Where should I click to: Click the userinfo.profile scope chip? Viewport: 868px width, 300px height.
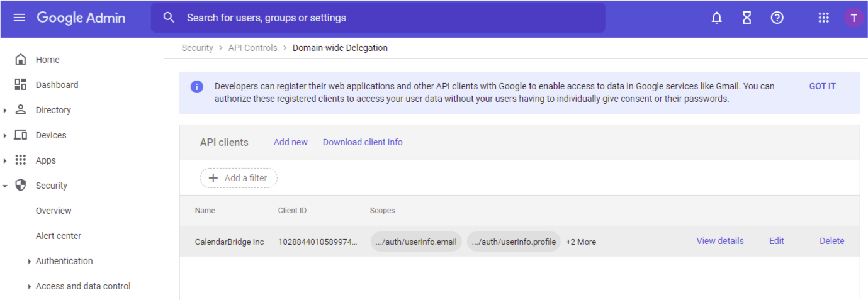coord(514,242)
